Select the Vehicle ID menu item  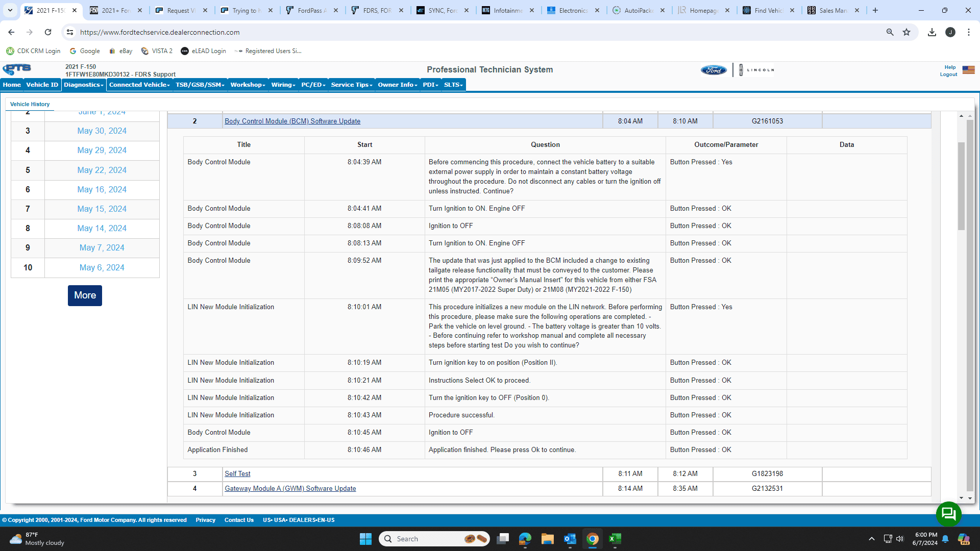point(42,85)
